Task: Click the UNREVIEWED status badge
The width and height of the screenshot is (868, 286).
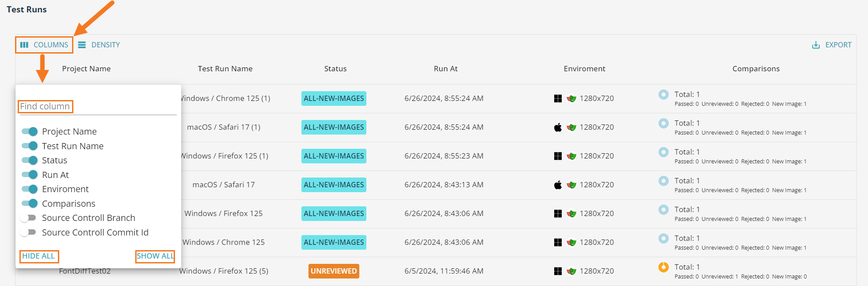Action: coord(334,271)
